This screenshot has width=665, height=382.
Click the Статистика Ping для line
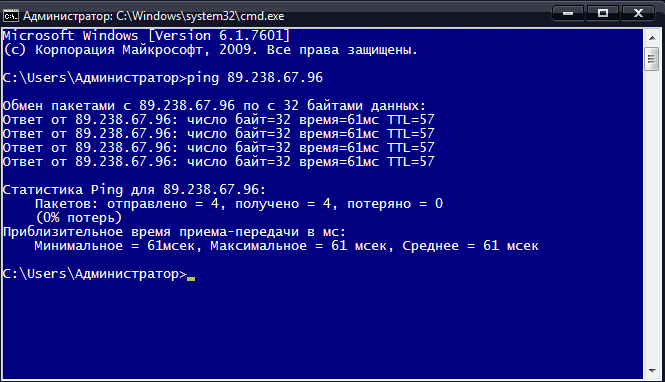coord(134,190)
